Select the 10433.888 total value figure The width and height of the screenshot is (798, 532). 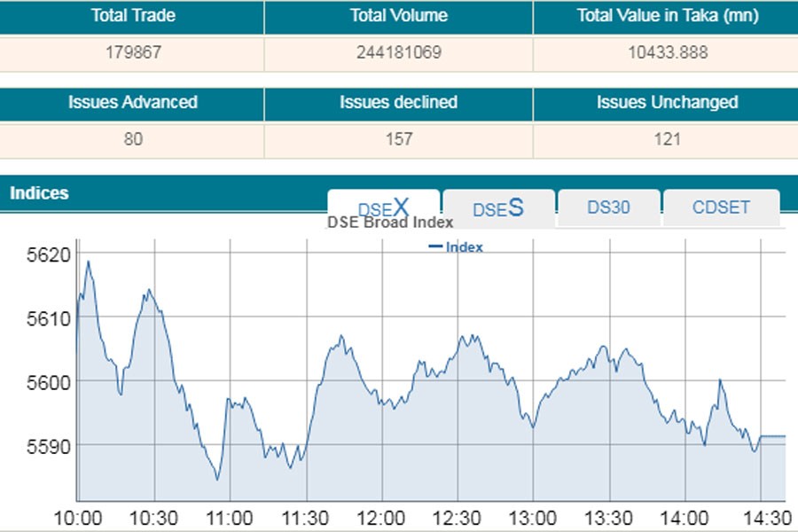click(667, 52)
